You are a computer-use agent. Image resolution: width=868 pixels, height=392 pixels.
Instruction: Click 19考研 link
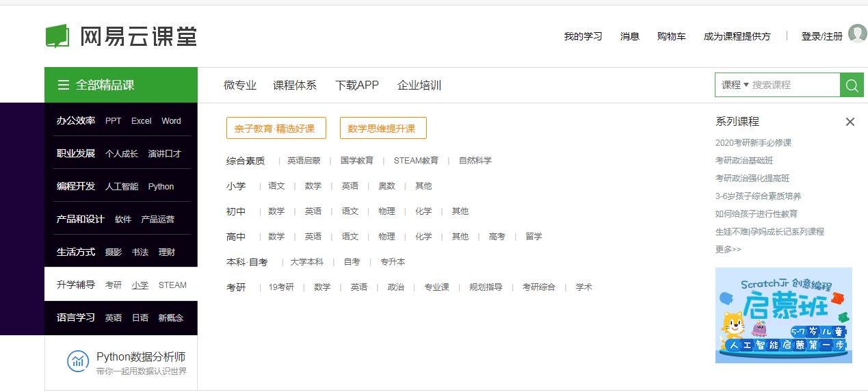pyautogui.click(x=281, y=287)
